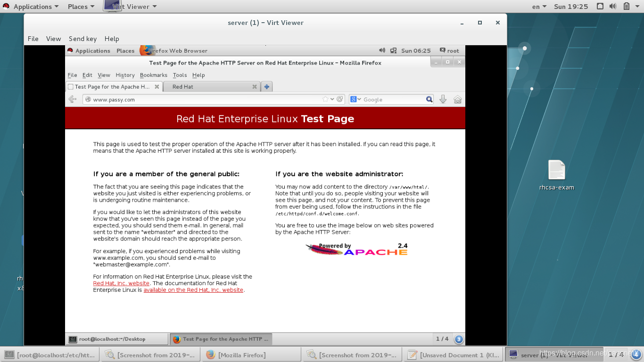Screen dimensions: 644x362
Task: Open the Firefox downloads arrow icon
Action: coord(443,99)
